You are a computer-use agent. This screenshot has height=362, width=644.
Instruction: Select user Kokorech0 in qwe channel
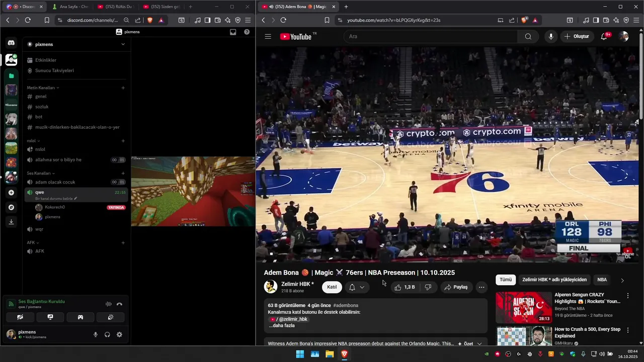[75, 207]
